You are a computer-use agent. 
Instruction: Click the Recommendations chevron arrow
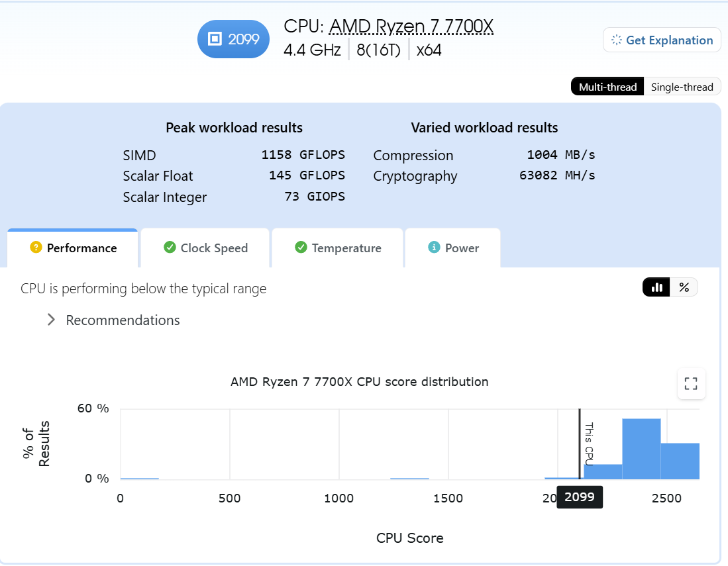[x=51, y=320]
